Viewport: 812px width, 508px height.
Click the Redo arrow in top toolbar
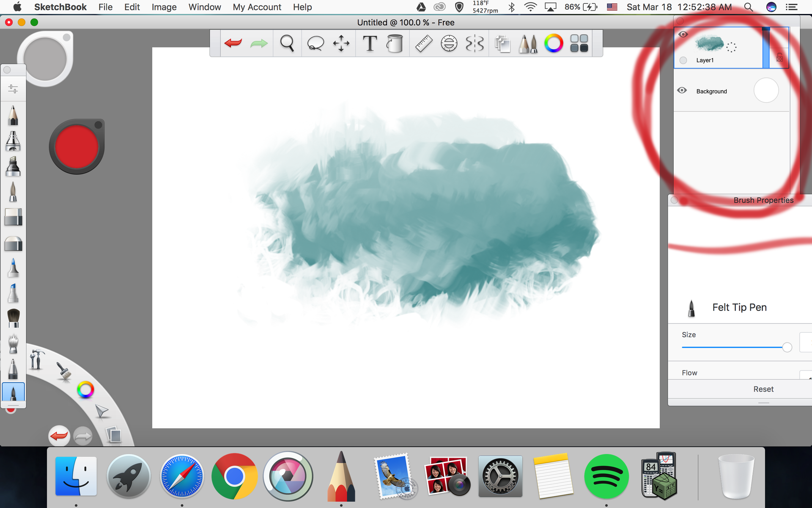pos(259,43)
